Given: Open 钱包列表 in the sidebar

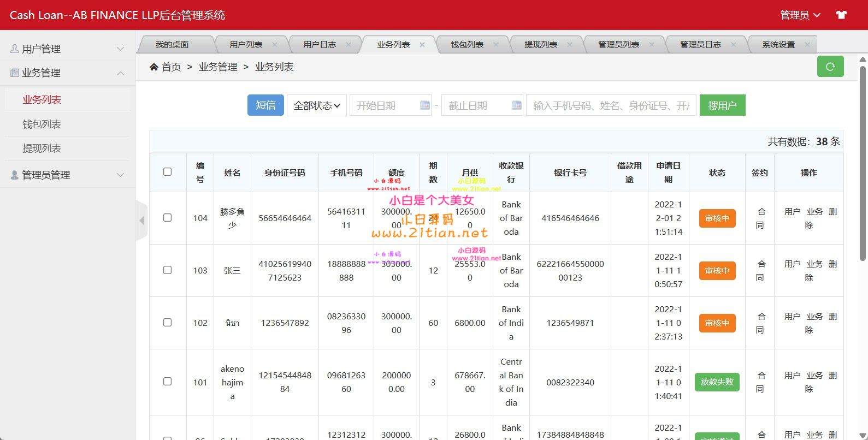Looking at the screenshot, I should pyautogui.click(x=42, y=124).
